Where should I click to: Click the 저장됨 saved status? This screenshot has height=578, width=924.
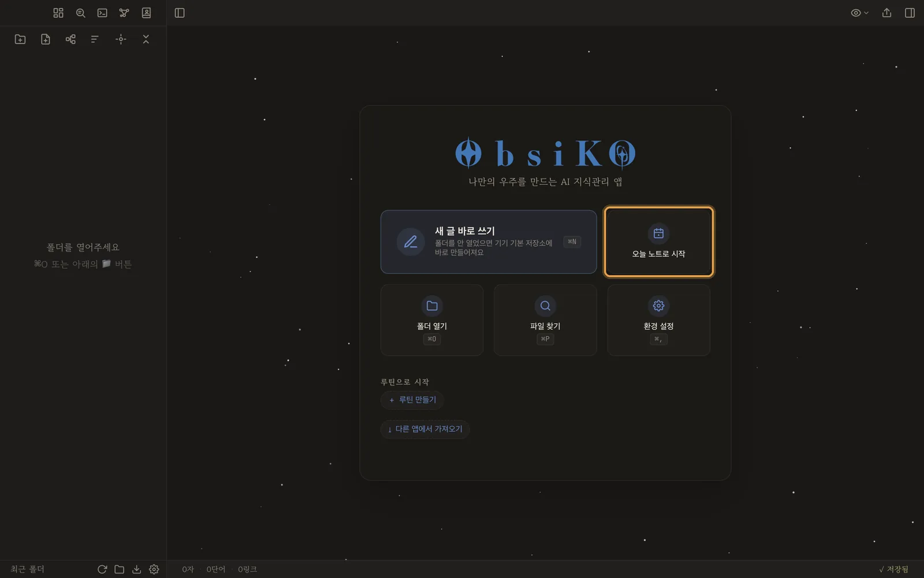click(893, 569)
